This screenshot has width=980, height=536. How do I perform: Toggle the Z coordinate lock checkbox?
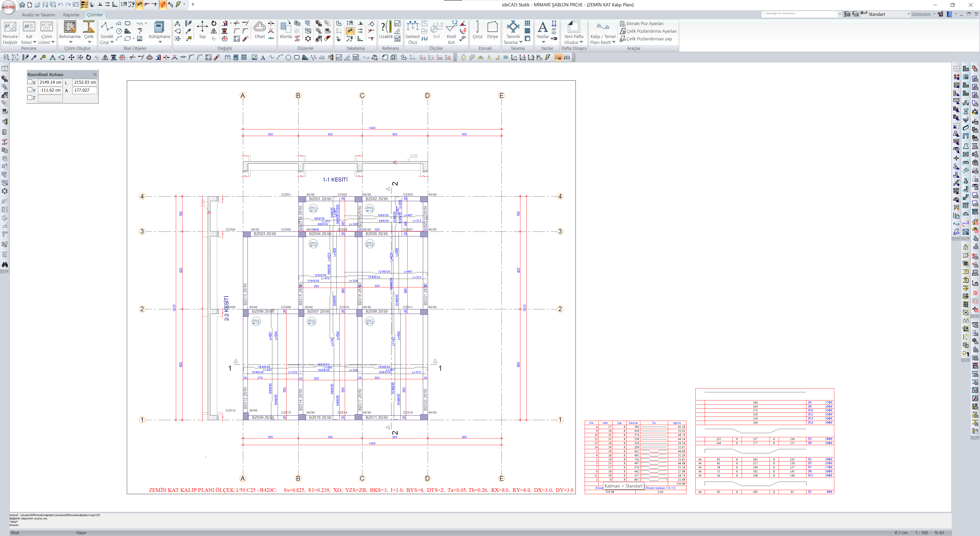(x=30, y=98)
